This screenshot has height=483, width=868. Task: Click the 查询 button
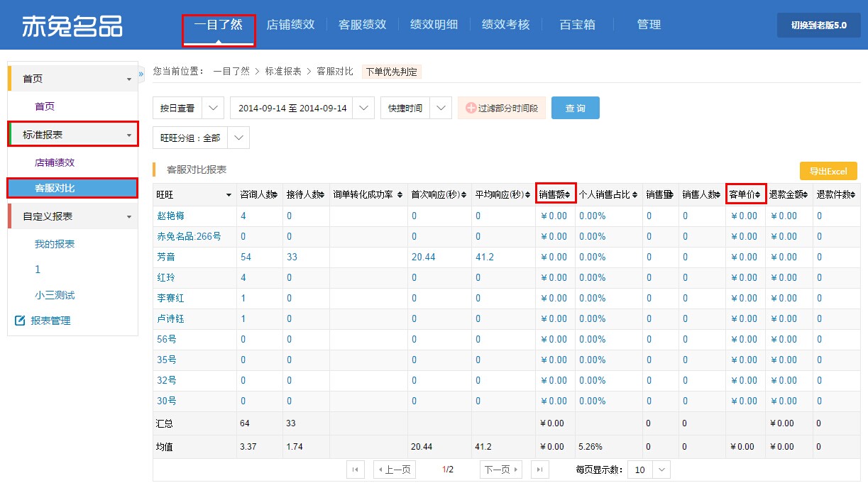click(x=576, y=108)
